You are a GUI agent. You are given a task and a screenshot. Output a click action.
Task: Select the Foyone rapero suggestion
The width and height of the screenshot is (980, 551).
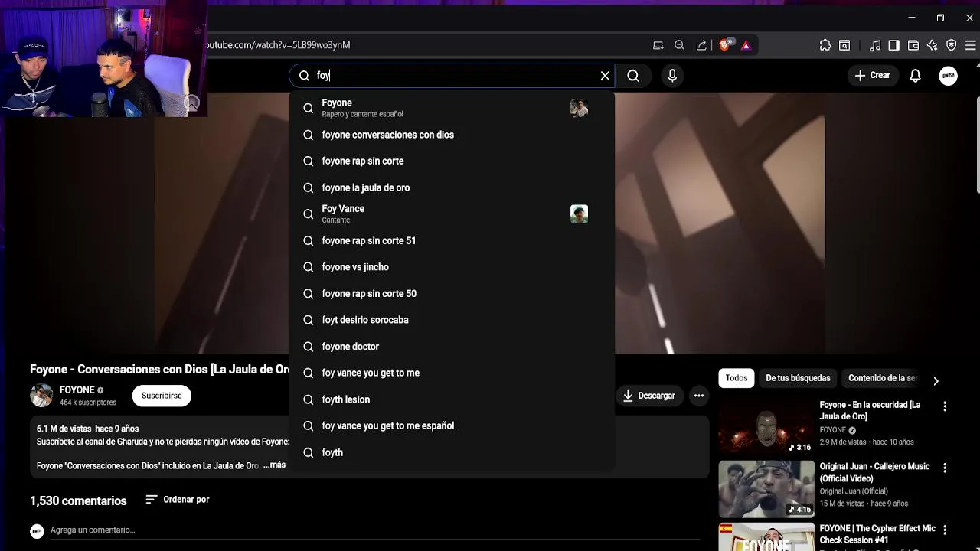(452, 108)
